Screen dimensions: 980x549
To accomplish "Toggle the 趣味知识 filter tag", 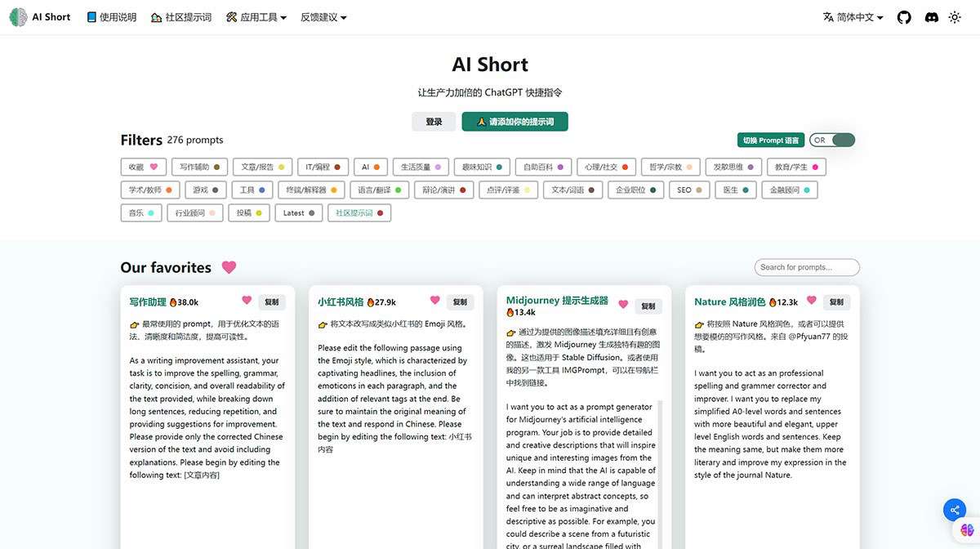I will pos(482,167).
